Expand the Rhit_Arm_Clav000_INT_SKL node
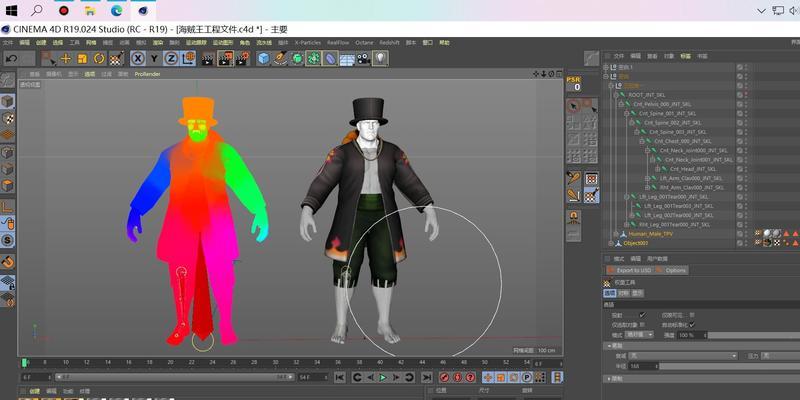The image size is (800, 400). click(x=647, y=188)
